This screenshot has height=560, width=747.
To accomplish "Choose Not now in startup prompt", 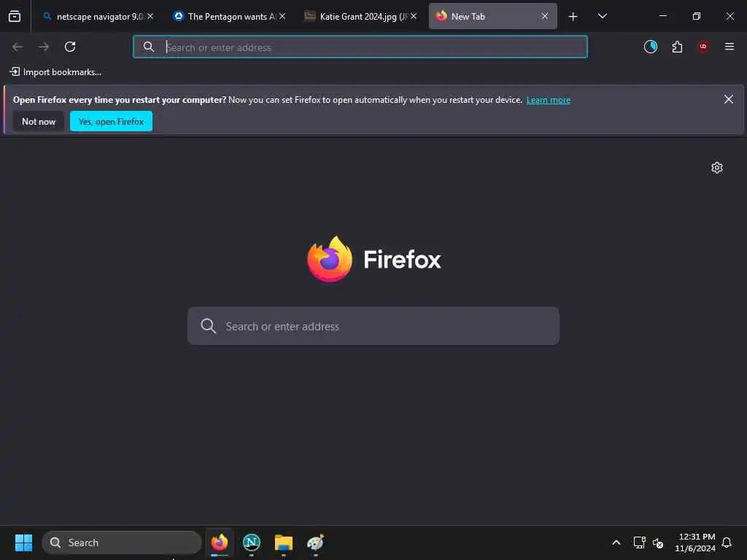I will pos(39,122).
